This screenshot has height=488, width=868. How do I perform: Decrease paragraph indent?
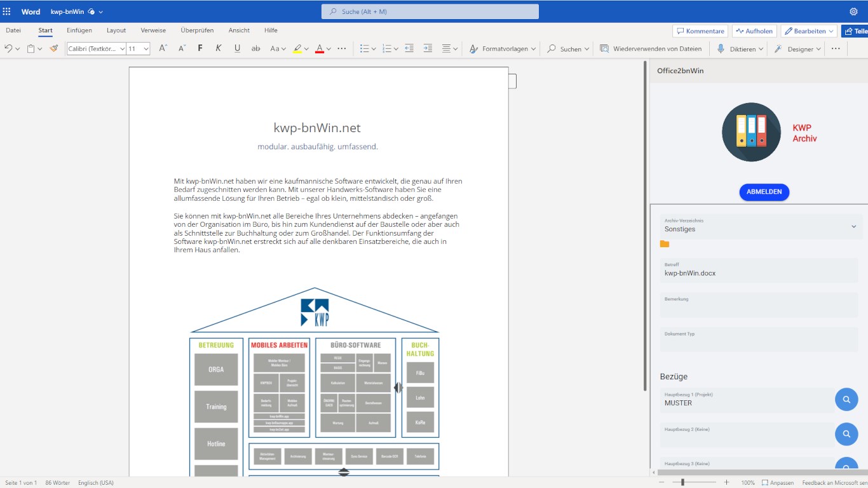tap(409, 48)
